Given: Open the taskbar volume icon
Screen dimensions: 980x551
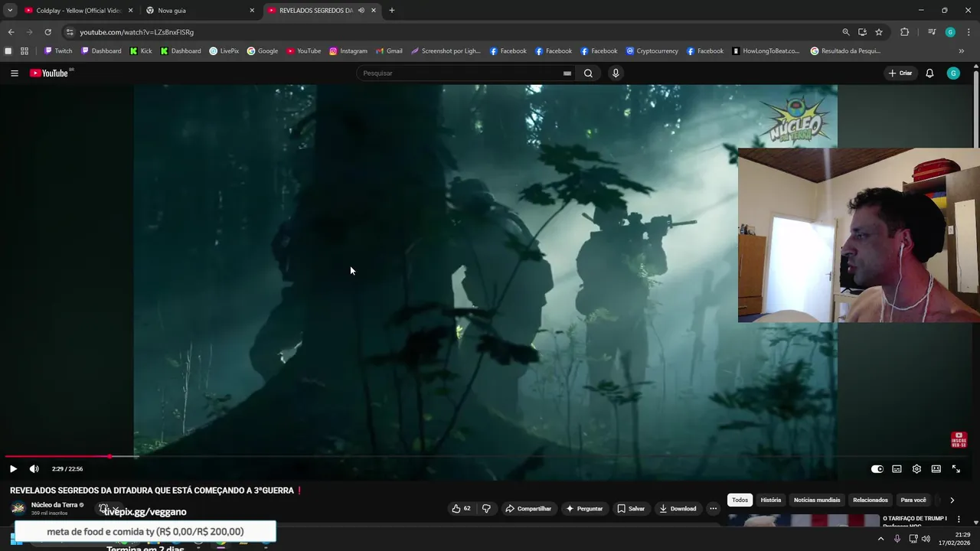Looking at the screenshot, I should (926, 539).
